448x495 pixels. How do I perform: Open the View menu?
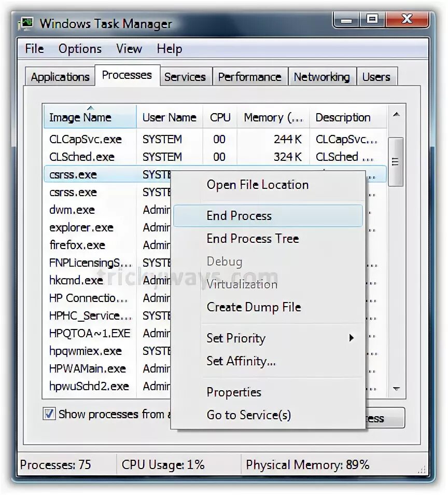(129, 49)
